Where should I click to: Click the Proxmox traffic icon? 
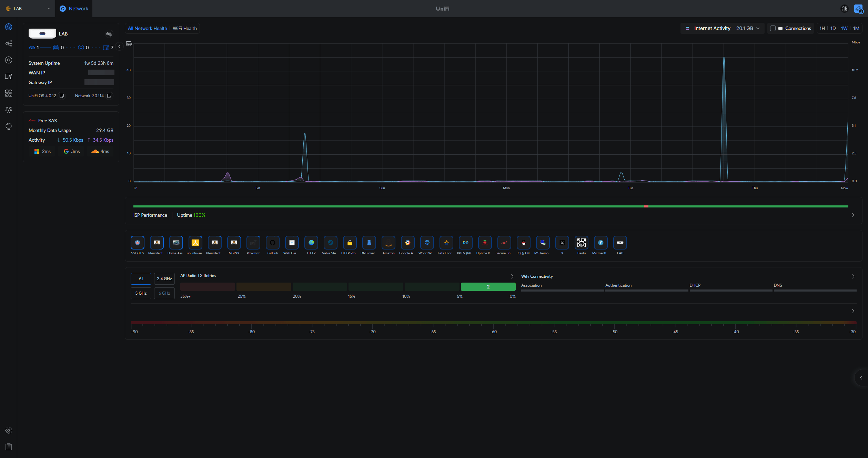point(253,243)
